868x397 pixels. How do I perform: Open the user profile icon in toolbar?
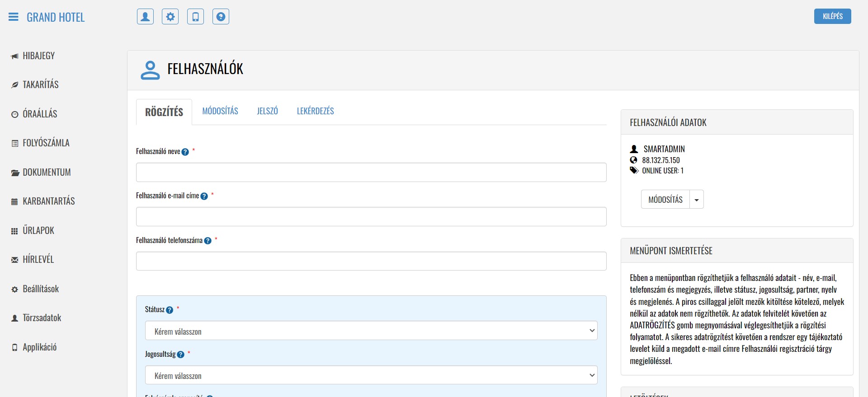(x=145, y=17)
